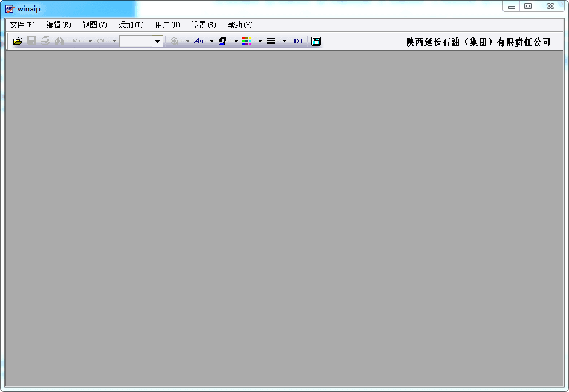Click the line thickness icon
Screen dimensions: 569x392
click(271, 41)
